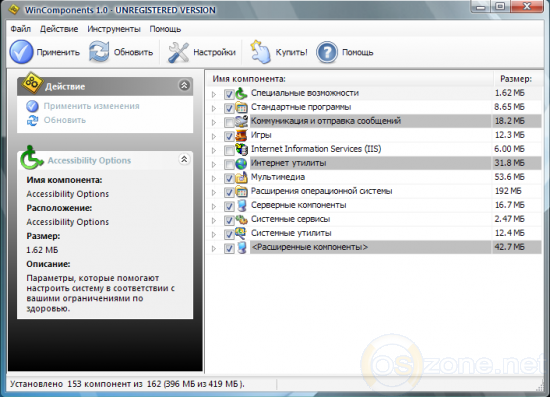Click the Обновить toolbar label
Screen dimensions: 550x397
(x=133, y=52)
